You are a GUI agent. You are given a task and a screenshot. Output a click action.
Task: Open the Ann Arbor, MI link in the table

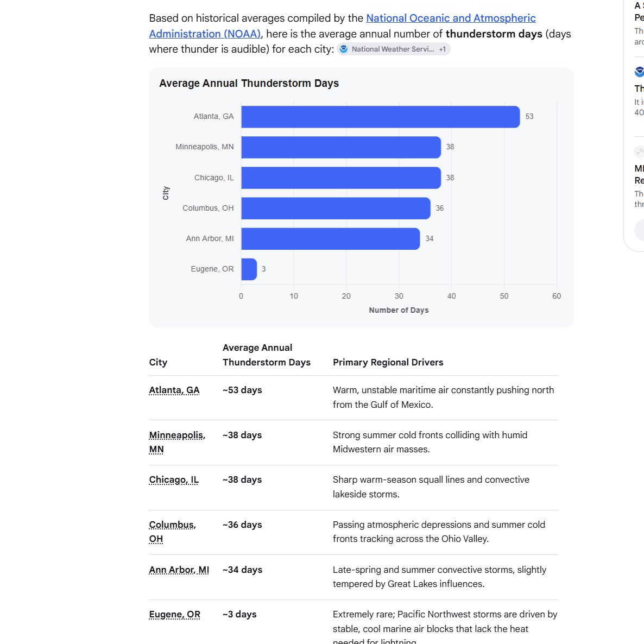179,570
